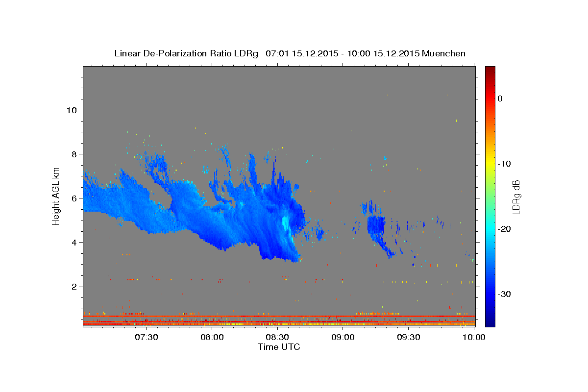Click the 'Muenchen' location in the title

(x=444, y=53)
